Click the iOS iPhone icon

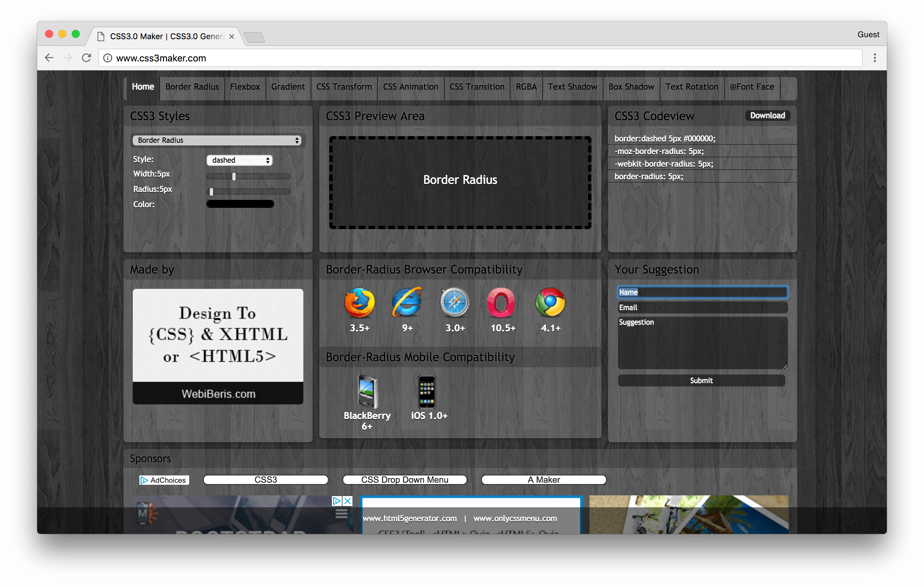[x=427, y=391]
